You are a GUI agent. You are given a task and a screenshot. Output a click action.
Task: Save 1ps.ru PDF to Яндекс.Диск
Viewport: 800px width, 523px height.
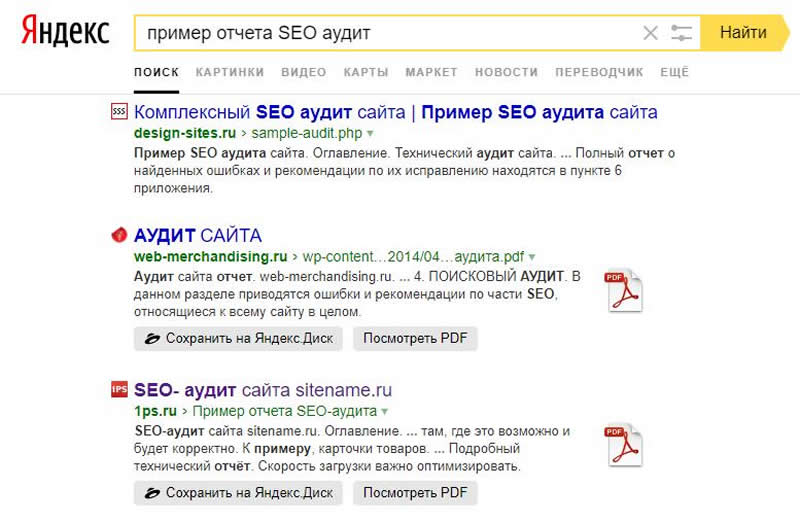tap(238, 493)
